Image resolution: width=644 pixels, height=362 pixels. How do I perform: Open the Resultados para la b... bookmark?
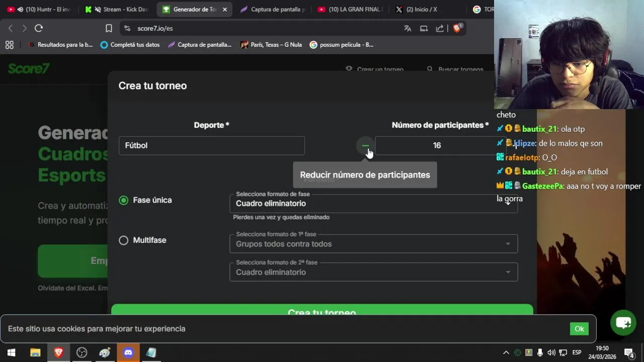(x=60, y=45)
